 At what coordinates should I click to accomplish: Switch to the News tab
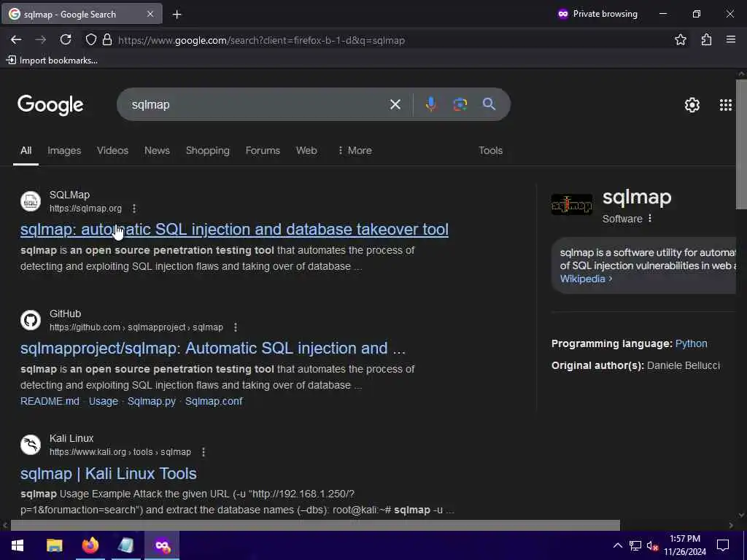158,150
